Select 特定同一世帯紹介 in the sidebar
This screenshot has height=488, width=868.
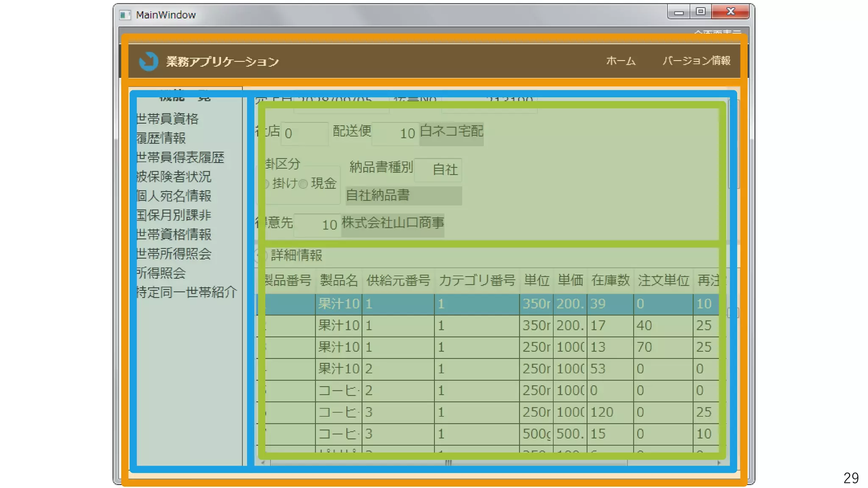click(x=186, y=292)
